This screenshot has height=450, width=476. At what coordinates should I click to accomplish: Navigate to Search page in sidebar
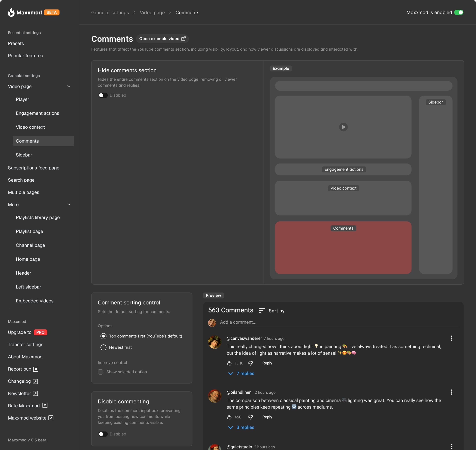[x=21, y=180]
